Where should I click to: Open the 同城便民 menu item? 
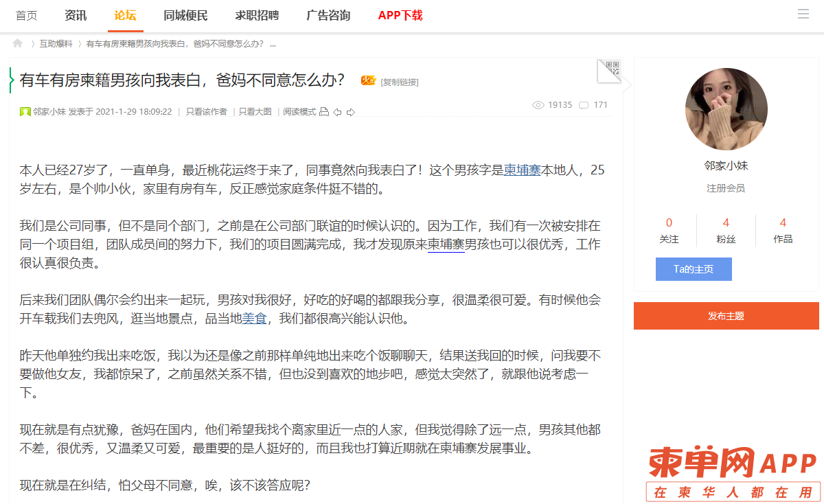185,15
